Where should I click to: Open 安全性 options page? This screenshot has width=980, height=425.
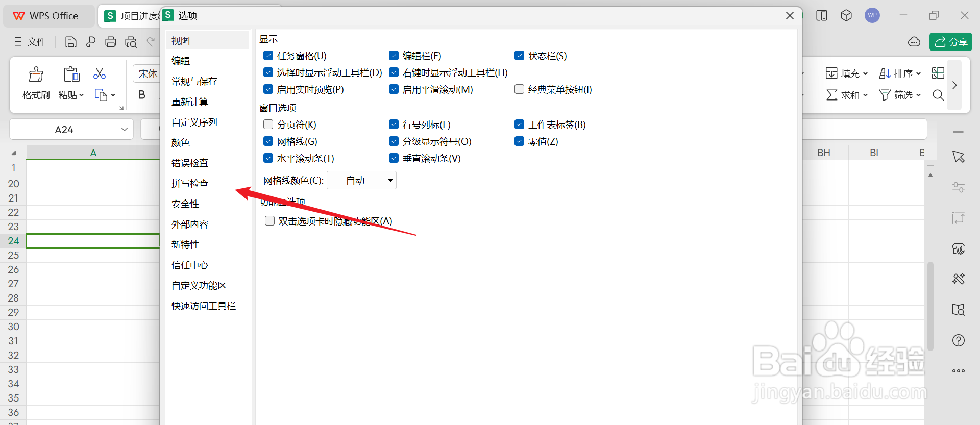coord(207,204)
